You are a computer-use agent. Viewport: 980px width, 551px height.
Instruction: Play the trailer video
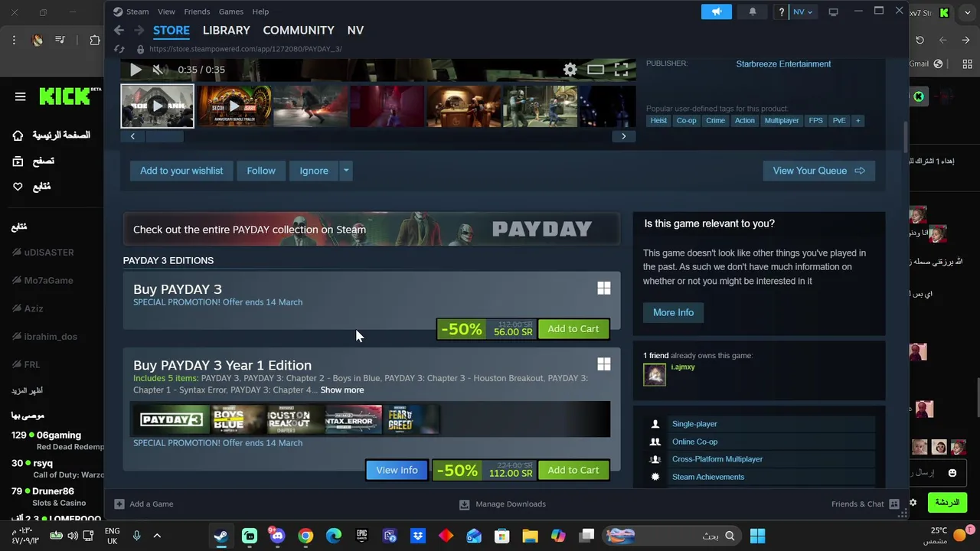[136, 70]
